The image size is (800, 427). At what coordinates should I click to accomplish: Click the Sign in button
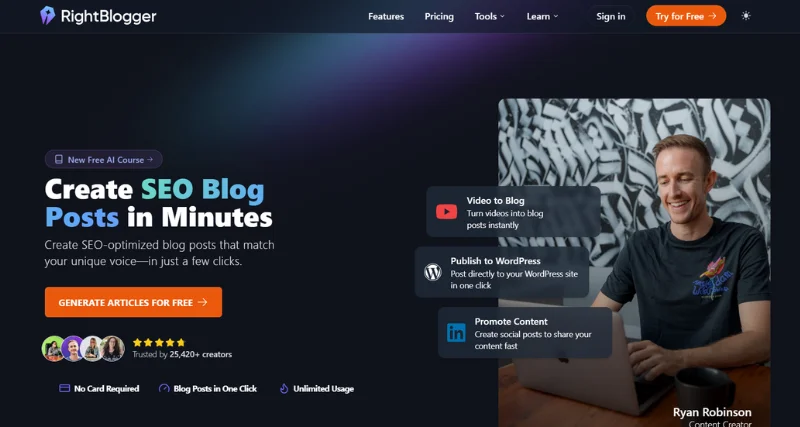pyautogui.click(x=611, y=16)
